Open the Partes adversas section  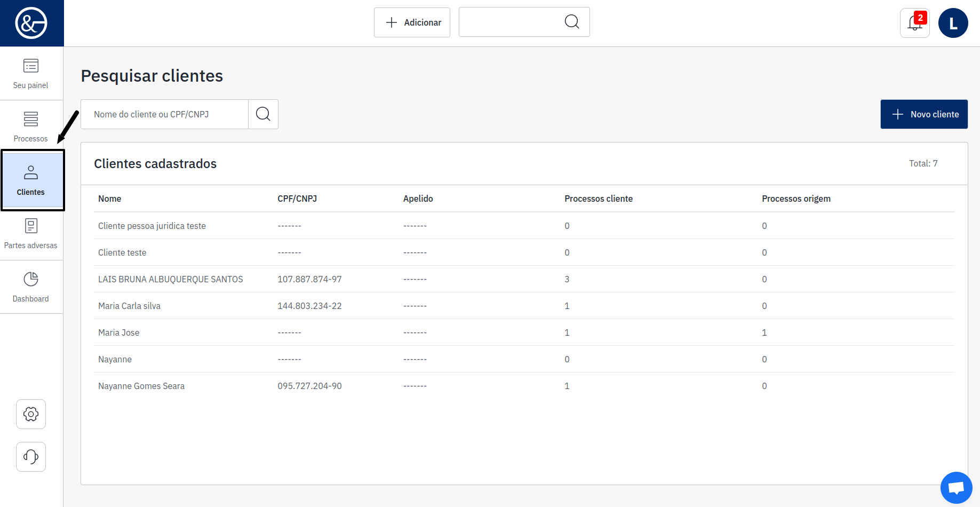click(31, 234)
